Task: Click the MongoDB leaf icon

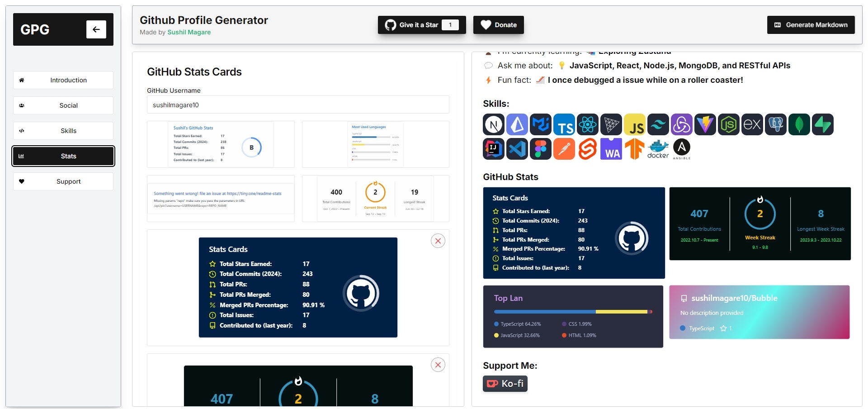Action: pos(799,124)
